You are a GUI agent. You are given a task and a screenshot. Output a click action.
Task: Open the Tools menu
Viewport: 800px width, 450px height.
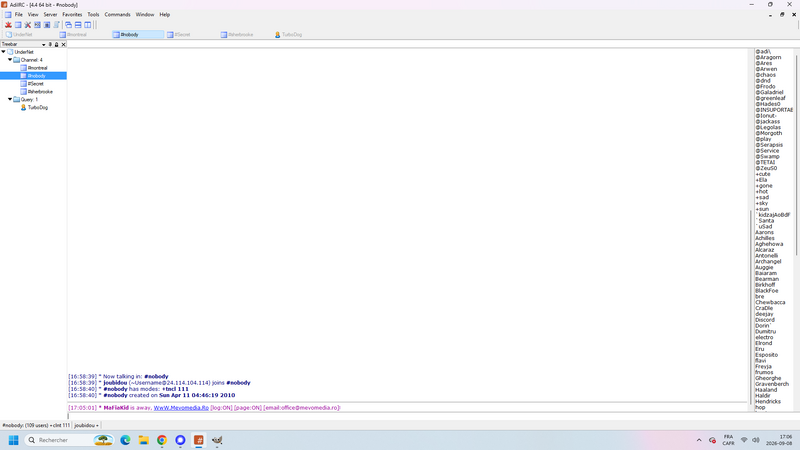click(x=93, y=15)
